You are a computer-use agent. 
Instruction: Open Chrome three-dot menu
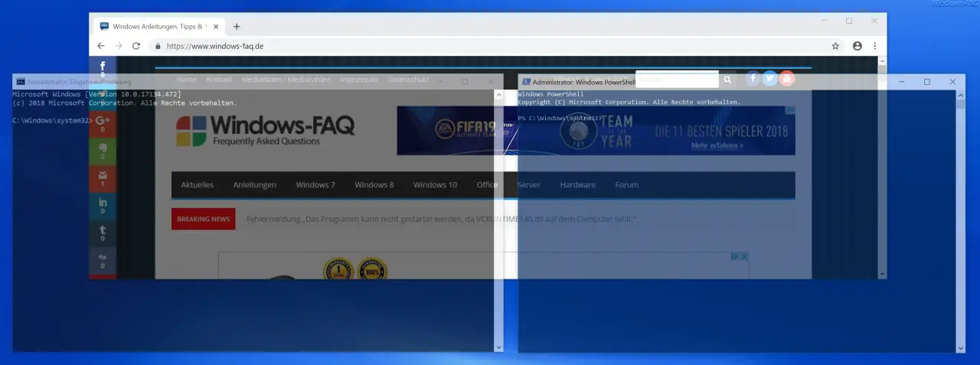click(875, 46)
